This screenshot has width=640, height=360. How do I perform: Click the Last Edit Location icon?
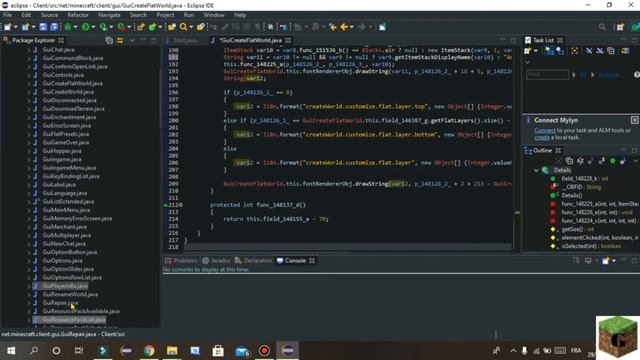[333, 27]
